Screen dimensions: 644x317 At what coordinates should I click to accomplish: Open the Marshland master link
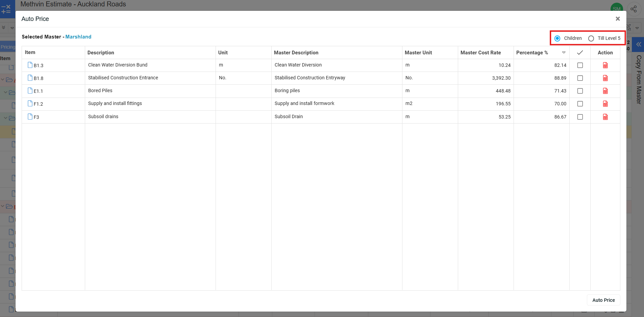click(x=78, y=37)
